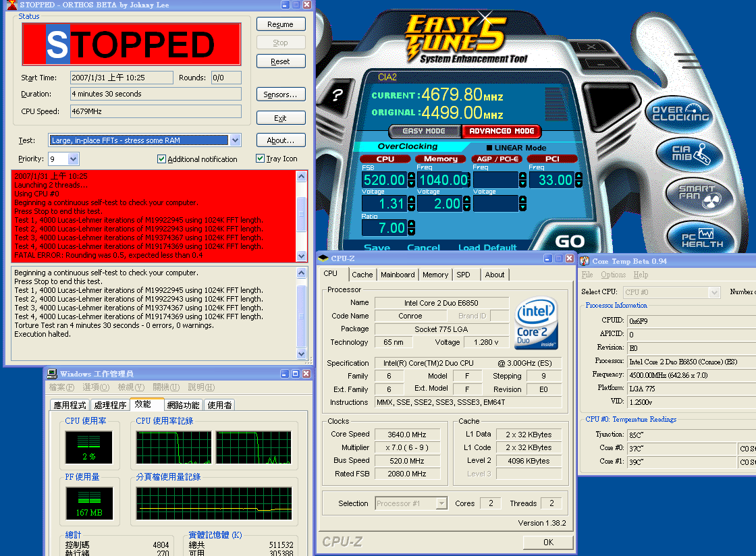This screenshot has height=556, width=756.
Task: Open the SPD tab in CPU-Z
Action: click(x=463, y=275)
